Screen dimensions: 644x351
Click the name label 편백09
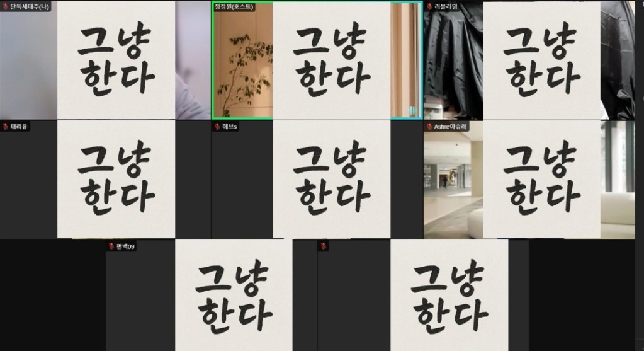tap(125, 246)
